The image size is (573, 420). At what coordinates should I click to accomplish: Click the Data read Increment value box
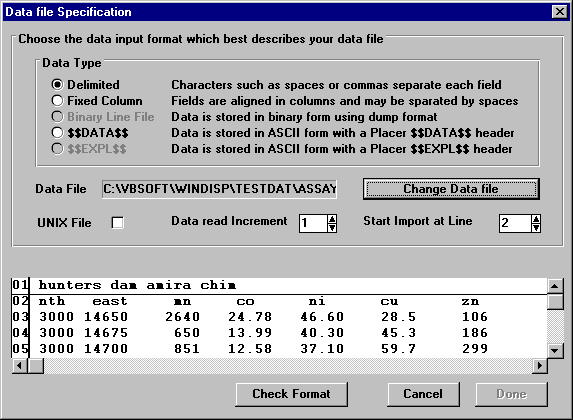(313, 223)
